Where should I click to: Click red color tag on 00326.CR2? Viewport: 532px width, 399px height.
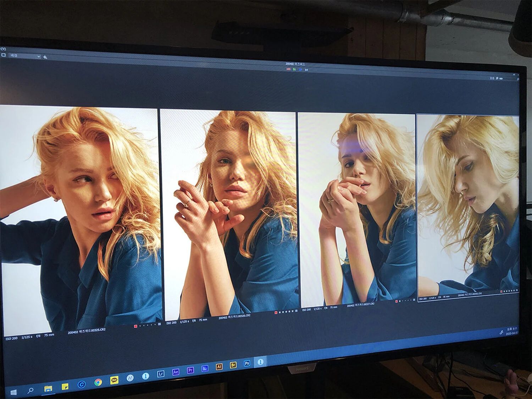coord(276,312)
